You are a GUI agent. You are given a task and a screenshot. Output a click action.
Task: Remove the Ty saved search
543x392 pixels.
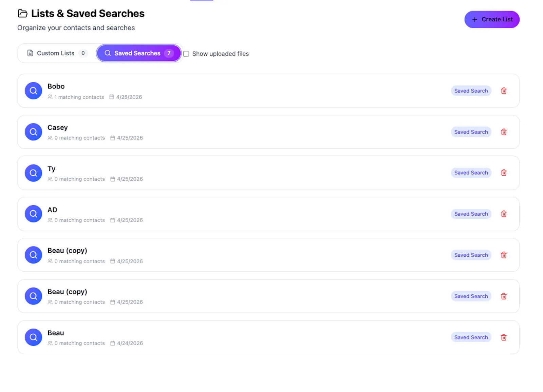[504, 173]
